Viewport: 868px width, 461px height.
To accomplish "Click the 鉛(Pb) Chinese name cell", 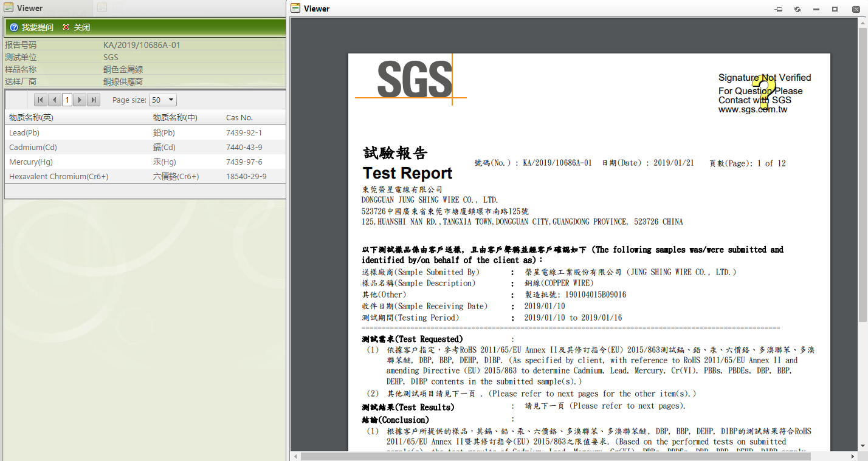I will pos(164,132).
